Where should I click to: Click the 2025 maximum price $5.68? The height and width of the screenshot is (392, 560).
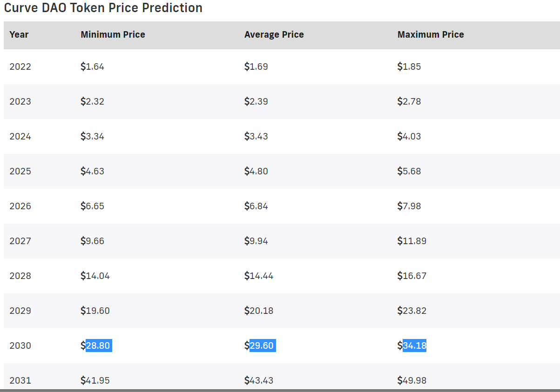coord(409,171)
